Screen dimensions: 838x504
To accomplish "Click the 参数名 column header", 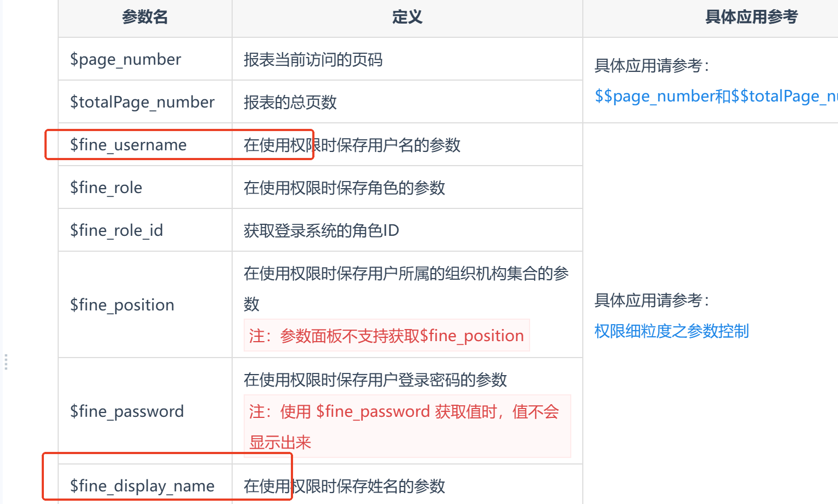I will pos(145,18).
